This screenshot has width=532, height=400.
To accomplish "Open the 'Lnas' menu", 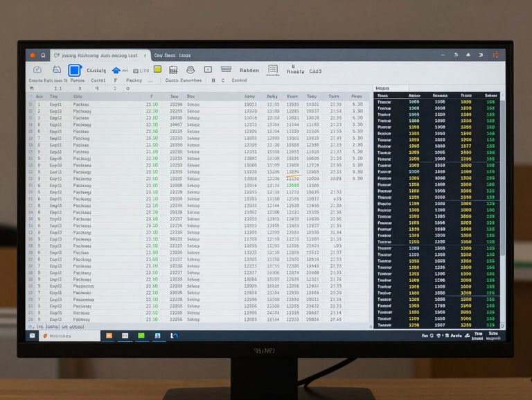I will (x=185, y=55).
